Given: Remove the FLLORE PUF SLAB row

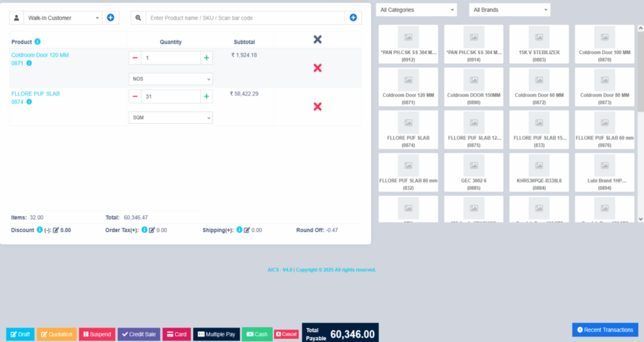Looking at the screenshot, I should click(x=318, y=106).
